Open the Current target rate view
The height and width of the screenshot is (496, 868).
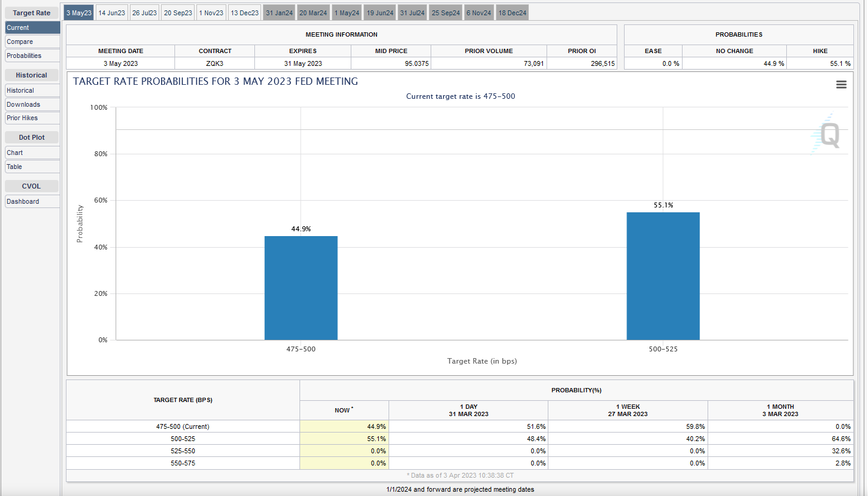pyautogui.click(x=32, y=27)
